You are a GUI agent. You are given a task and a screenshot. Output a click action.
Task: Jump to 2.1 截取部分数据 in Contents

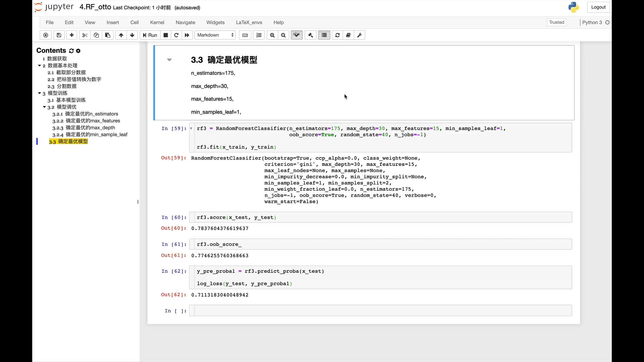pos(66,72)
